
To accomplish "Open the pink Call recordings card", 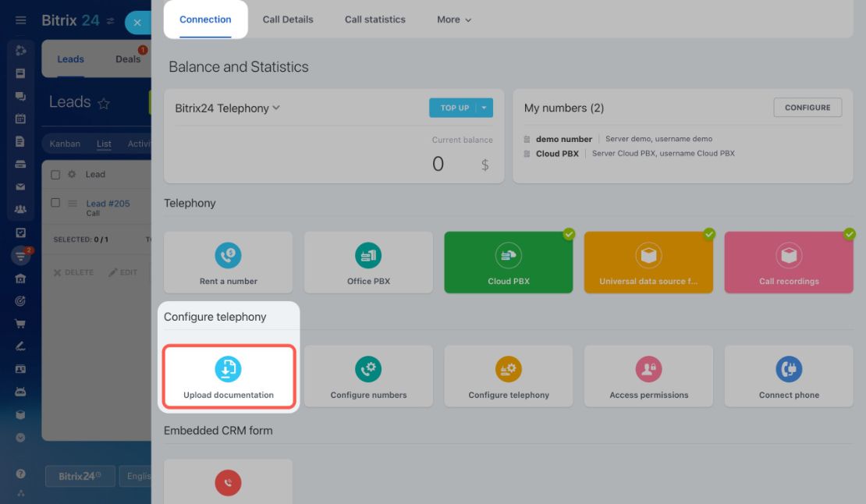I will [789, 262].
